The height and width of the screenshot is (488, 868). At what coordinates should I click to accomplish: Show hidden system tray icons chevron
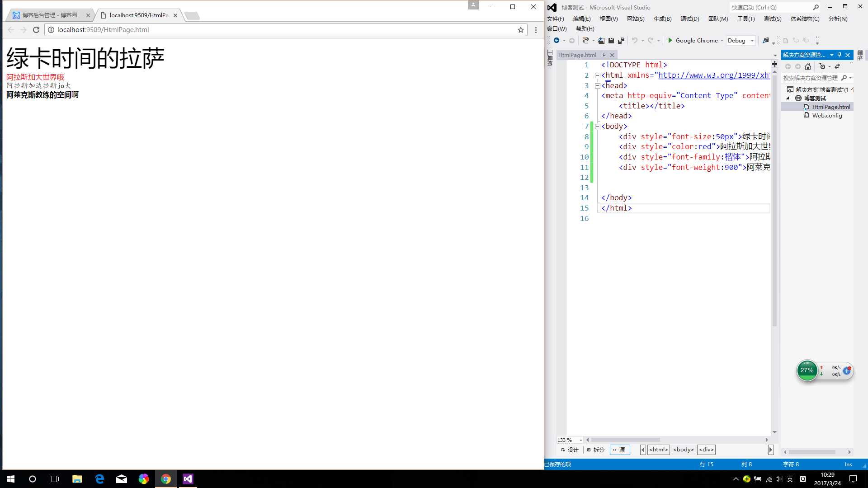[736, 479]
